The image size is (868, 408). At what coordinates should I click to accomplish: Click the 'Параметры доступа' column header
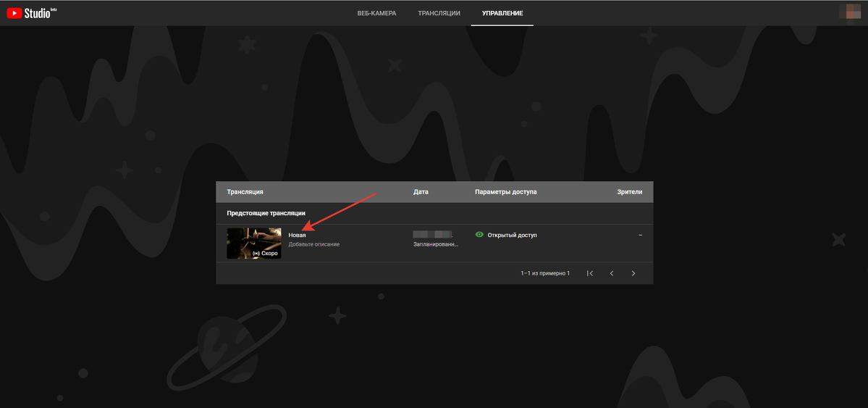click(x=505, y=192)
